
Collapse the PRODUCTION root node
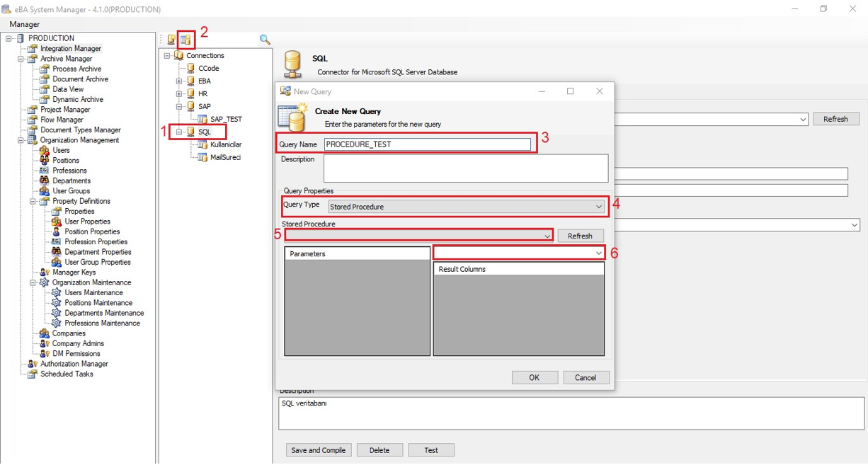8,38
